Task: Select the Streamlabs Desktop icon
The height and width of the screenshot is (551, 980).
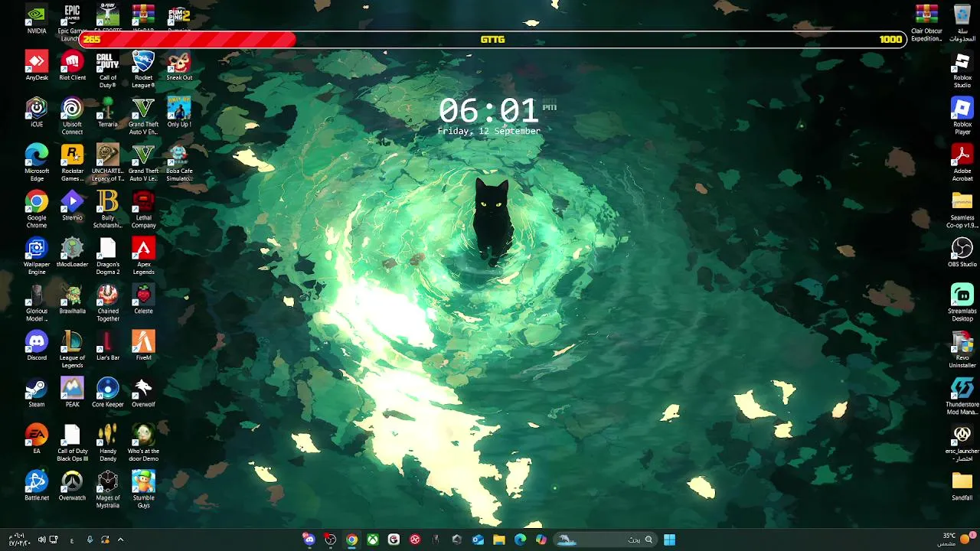Action: [962, 303]
